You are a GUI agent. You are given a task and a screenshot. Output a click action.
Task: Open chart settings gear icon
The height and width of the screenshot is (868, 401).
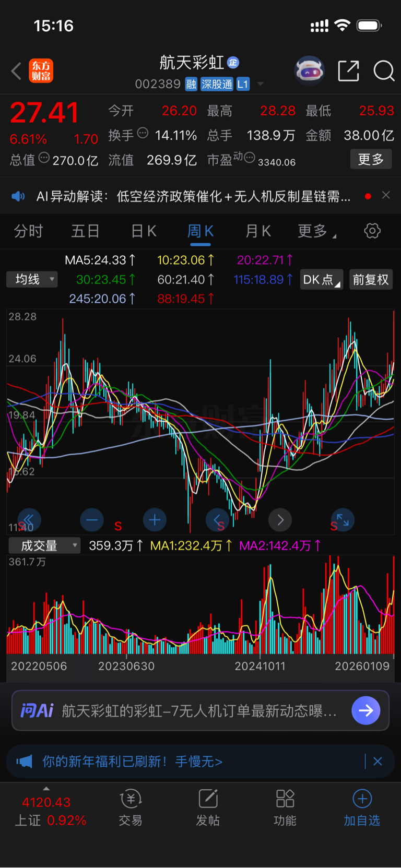point(372,231)
